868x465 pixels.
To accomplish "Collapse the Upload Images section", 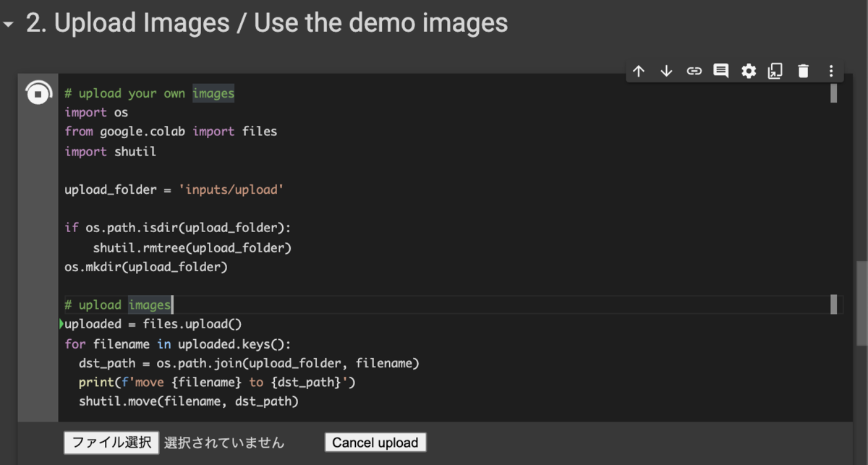I will 7,22.
